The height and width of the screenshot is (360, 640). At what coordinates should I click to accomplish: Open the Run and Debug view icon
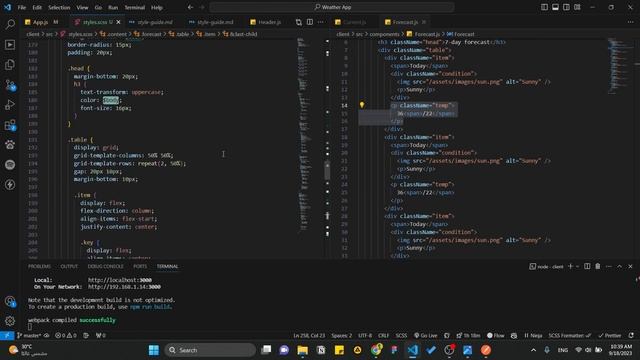[10, 105]
